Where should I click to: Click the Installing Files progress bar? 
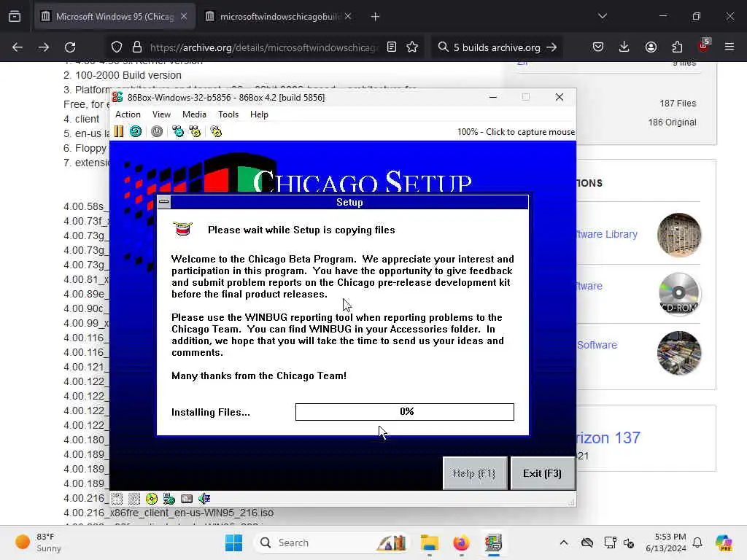click(404, 412)
